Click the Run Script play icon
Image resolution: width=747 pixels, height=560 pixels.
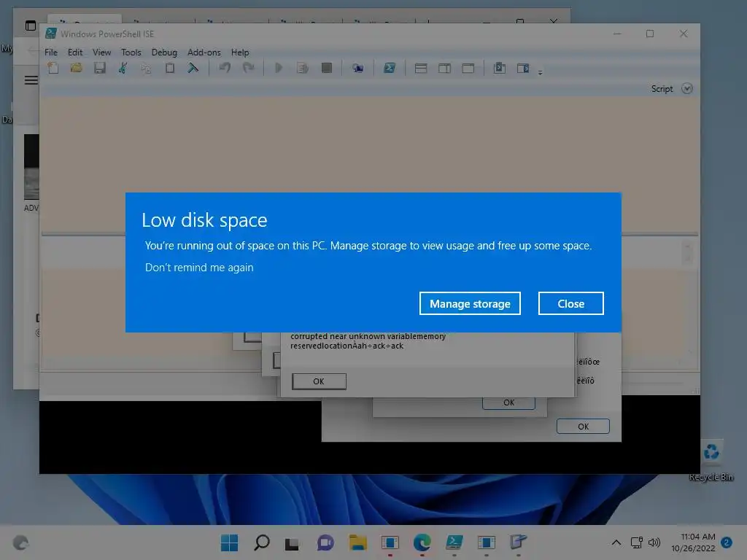click(x=279, y=68)
